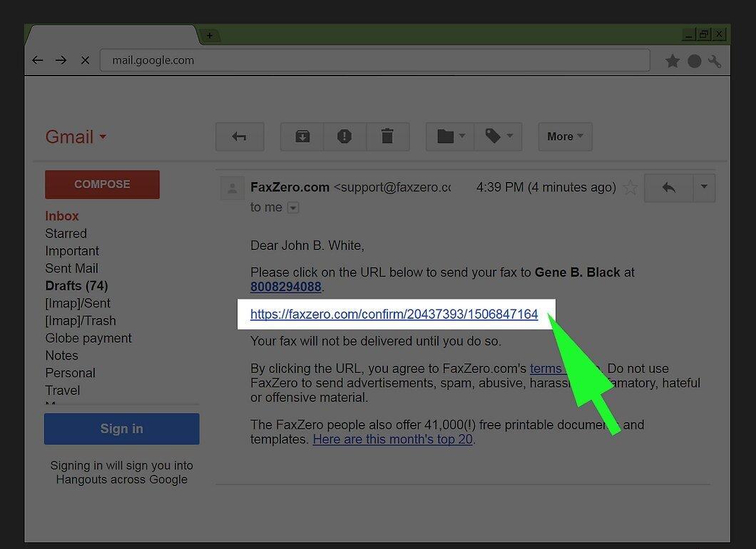Click the reply arrow next to the timestamp

click(x=669, y=188)
